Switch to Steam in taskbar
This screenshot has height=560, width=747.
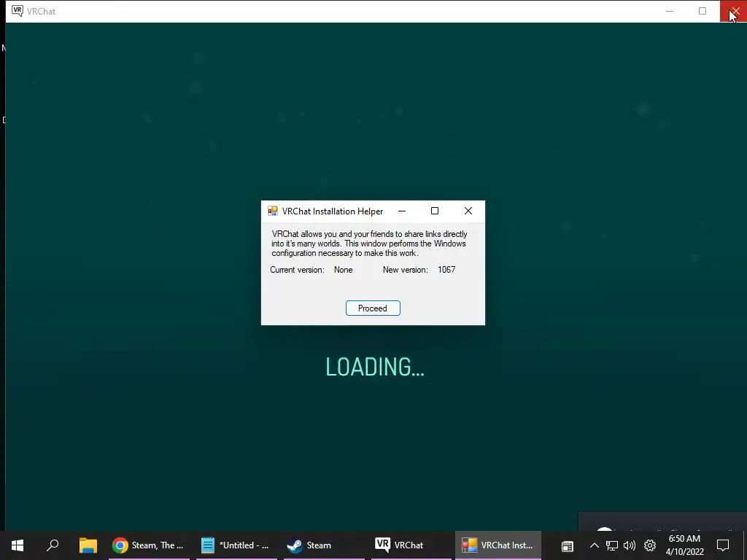324,545
